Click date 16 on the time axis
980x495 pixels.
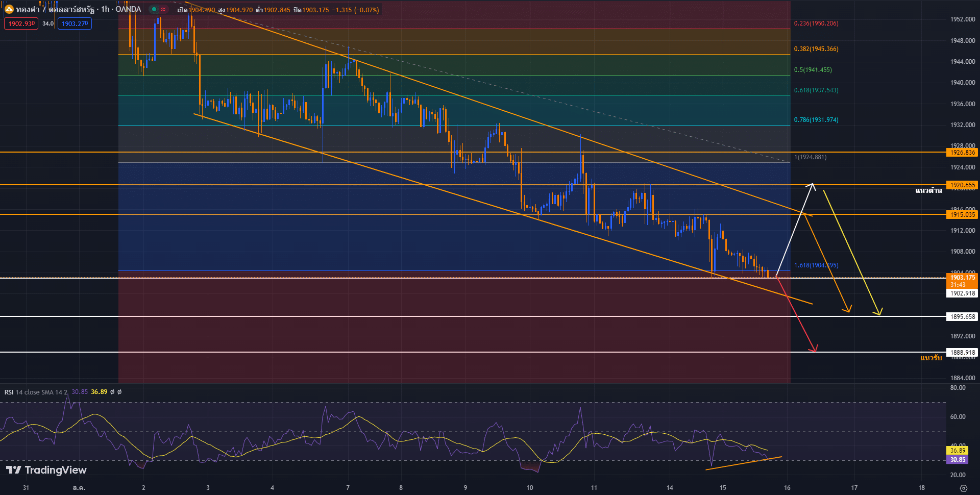tap(787, 488)
